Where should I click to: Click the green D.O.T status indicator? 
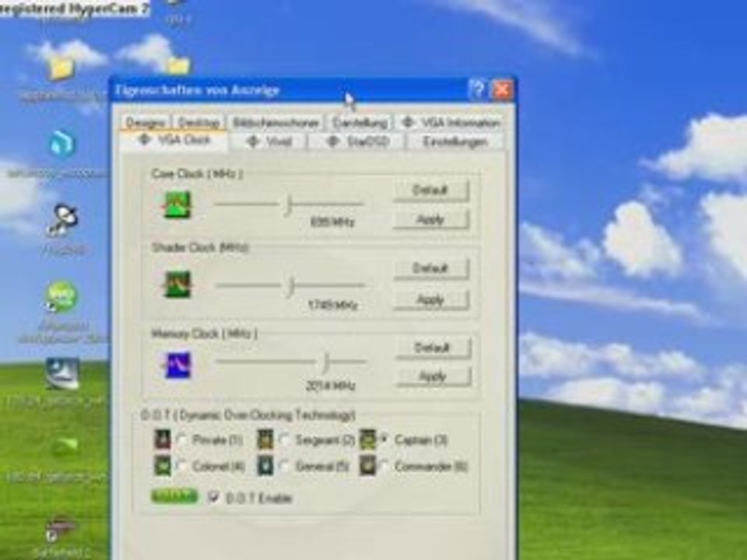pyautogui.click(x=174, y=496)
